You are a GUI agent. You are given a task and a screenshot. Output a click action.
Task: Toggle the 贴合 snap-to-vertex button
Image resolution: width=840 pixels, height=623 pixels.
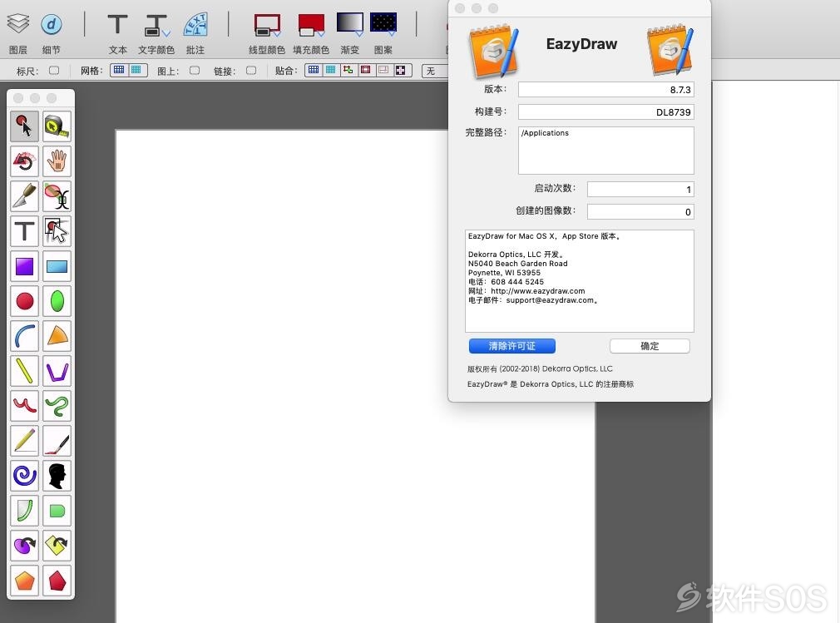348,70
